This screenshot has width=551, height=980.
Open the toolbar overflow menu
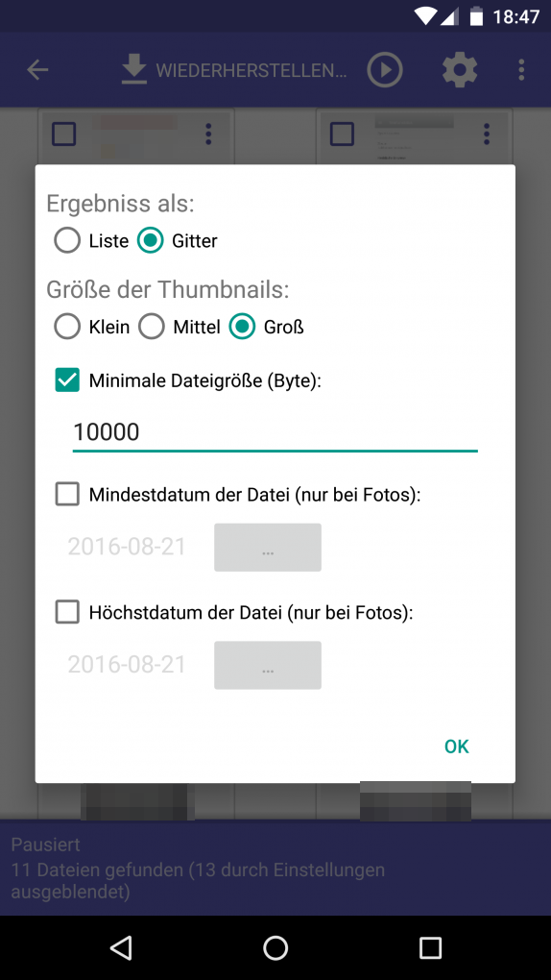[521, 70]
